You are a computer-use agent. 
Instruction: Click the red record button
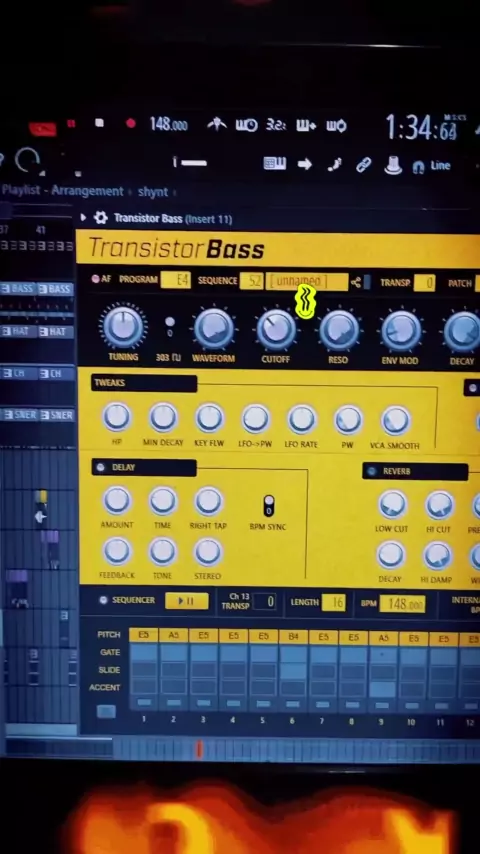click(131, 124)
